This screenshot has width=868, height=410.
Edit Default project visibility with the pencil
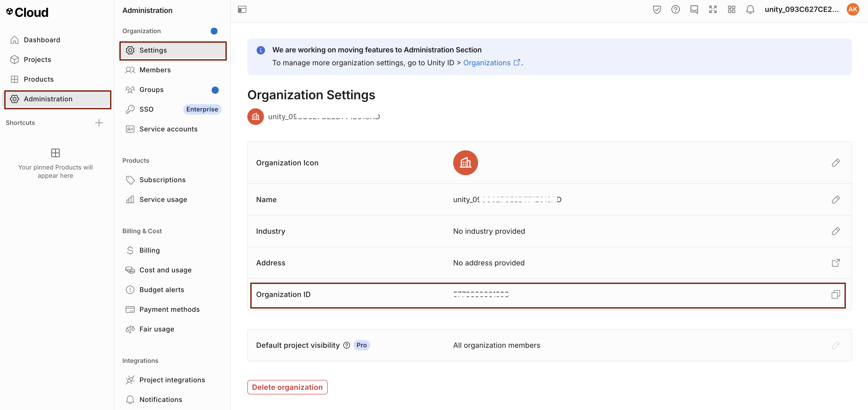click(x=836, y=345)
